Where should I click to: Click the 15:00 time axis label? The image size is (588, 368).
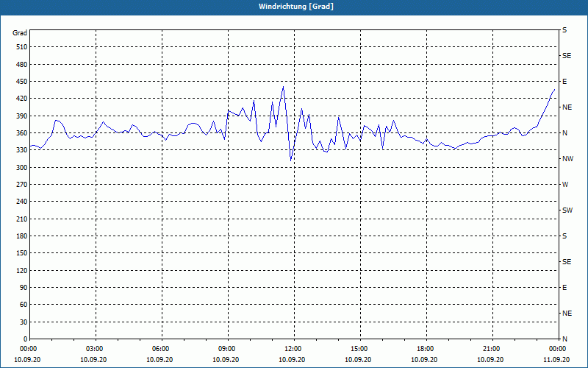(x=360, y=349)
